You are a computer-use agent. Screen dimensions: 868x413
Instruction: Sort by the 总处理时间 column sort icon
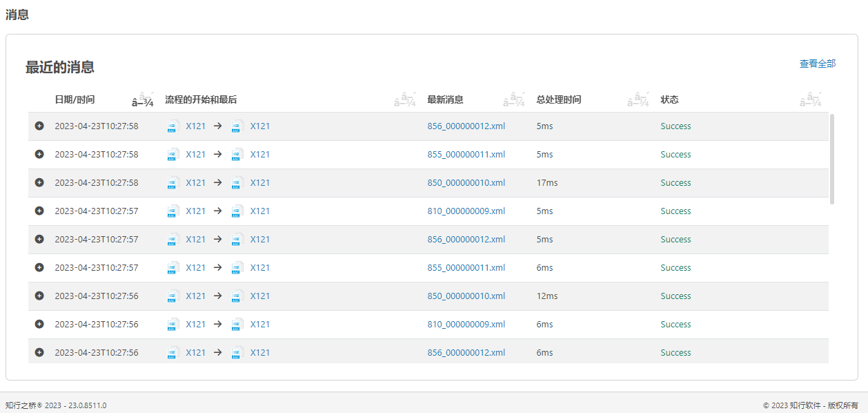[x=638, y=100]
